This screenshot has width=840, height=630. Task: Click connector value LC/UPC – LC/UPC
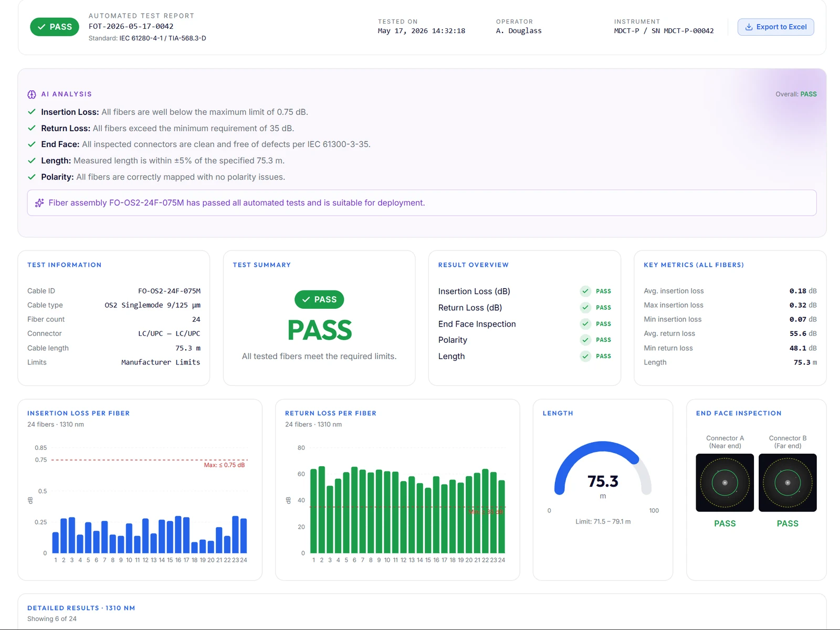(x=169, y=333)
